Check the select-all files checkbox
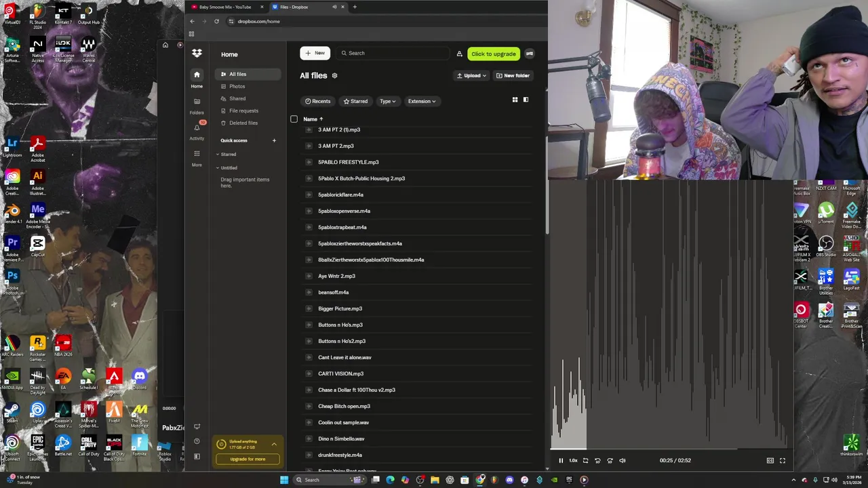Image resolution: width=868 pixels, height=488 pixels. (x=294, y=119)
